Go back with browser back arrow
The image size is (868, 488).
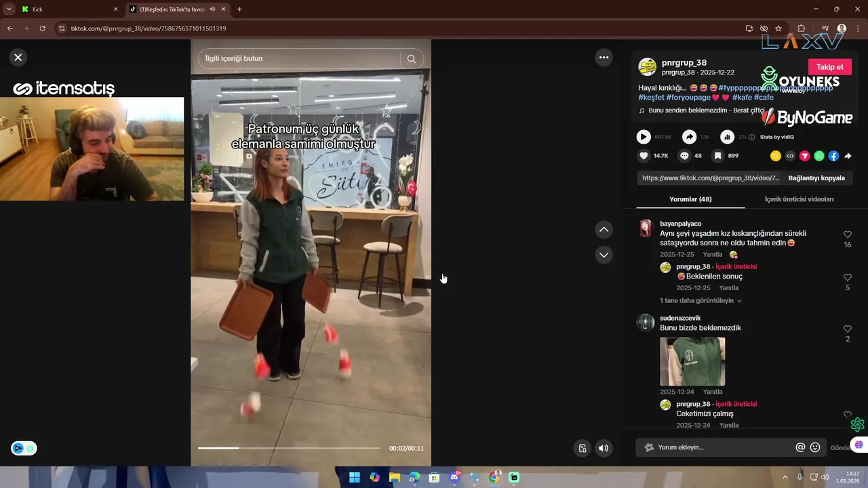(9, 28)
